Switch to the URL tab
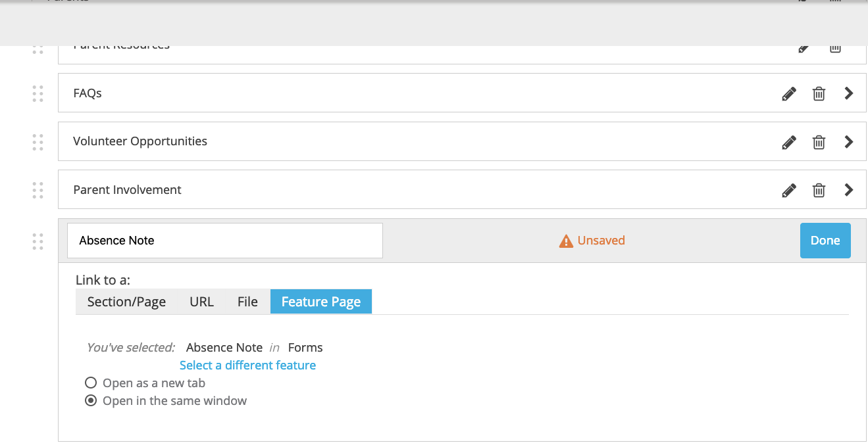Image resolution: width=868 pixels, height=447 pixels. click(201, 301)
